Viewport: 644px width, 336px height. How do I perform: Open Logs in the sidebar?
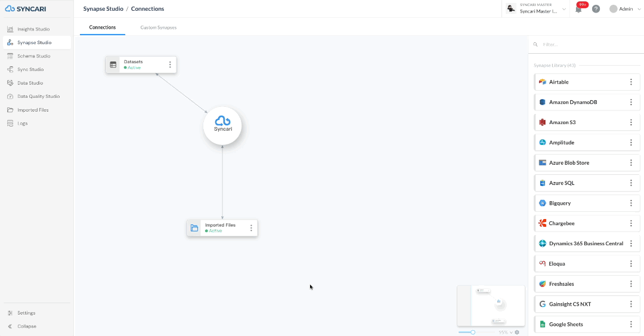36,124
